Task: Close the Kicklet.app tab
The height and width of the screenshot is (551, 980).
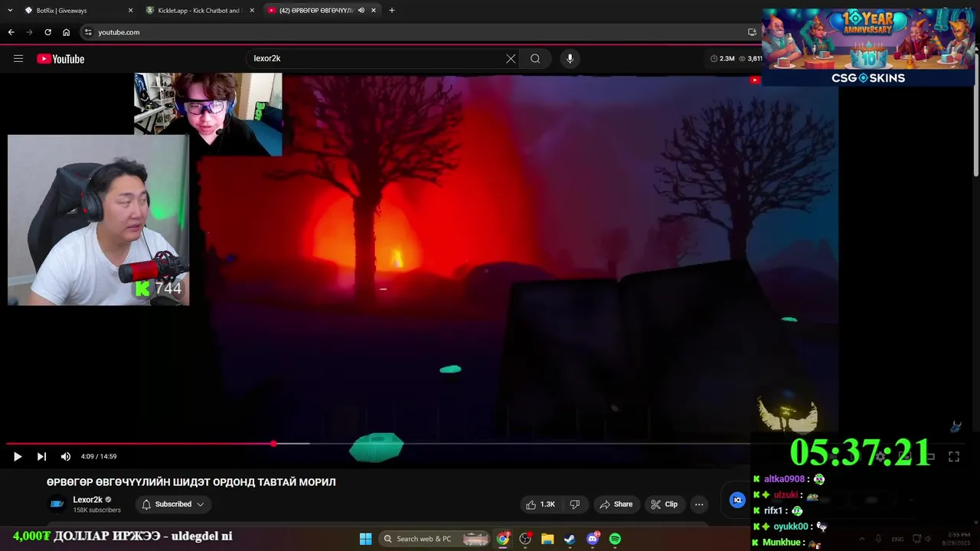Action: click(x=253, y=11)
